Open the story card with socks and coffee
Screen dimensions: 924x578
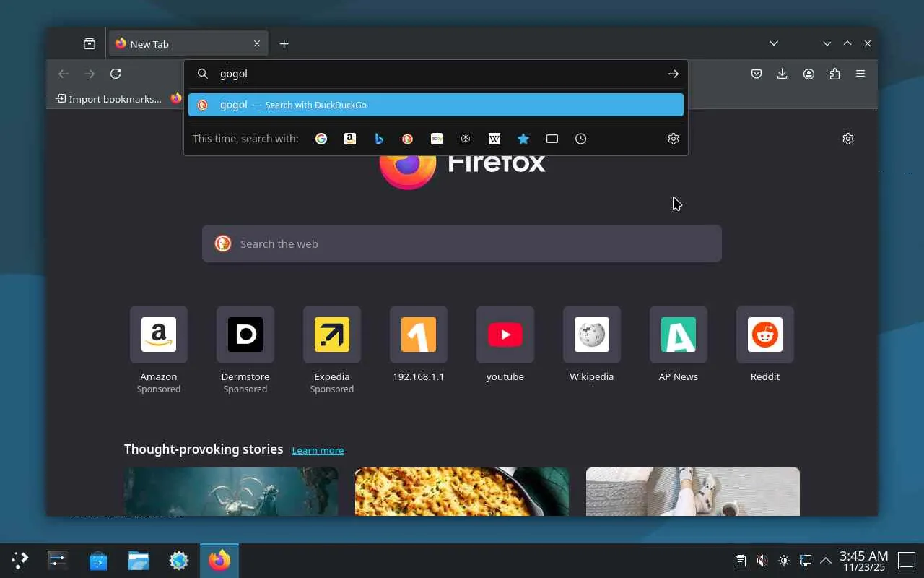[693, 491]
